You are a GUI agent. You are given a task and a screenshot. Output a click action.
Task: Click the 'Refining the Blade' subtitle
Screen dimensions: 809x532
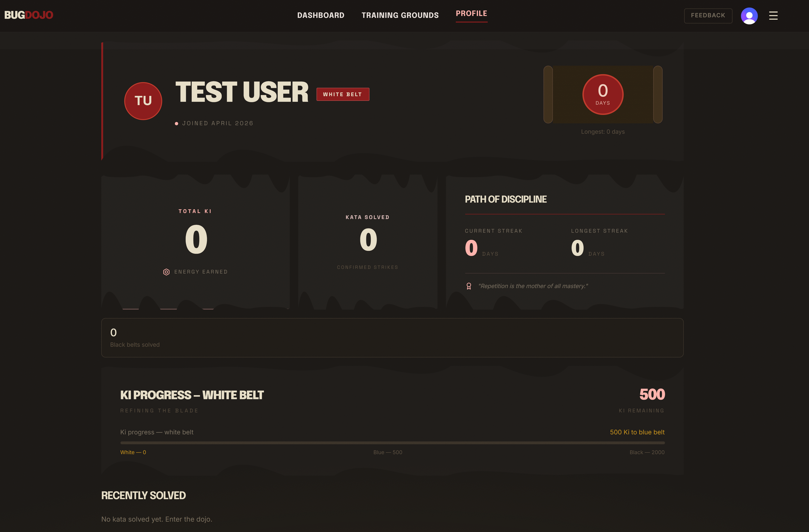(159, 411)
